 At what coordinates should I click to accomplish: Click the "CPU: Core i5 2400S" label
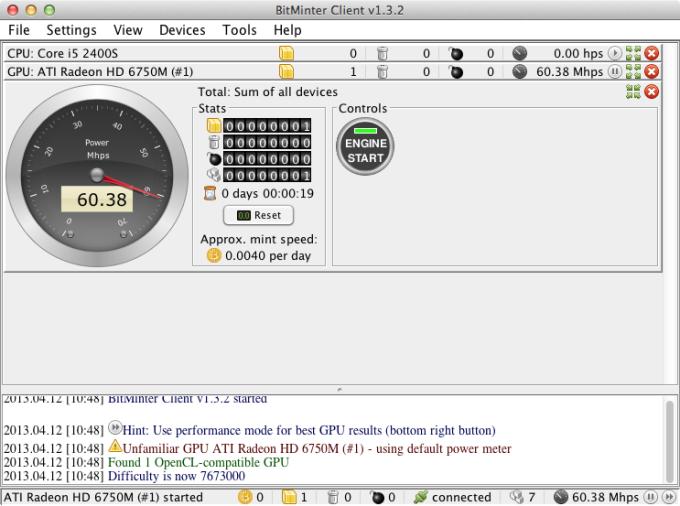[62, 53]
